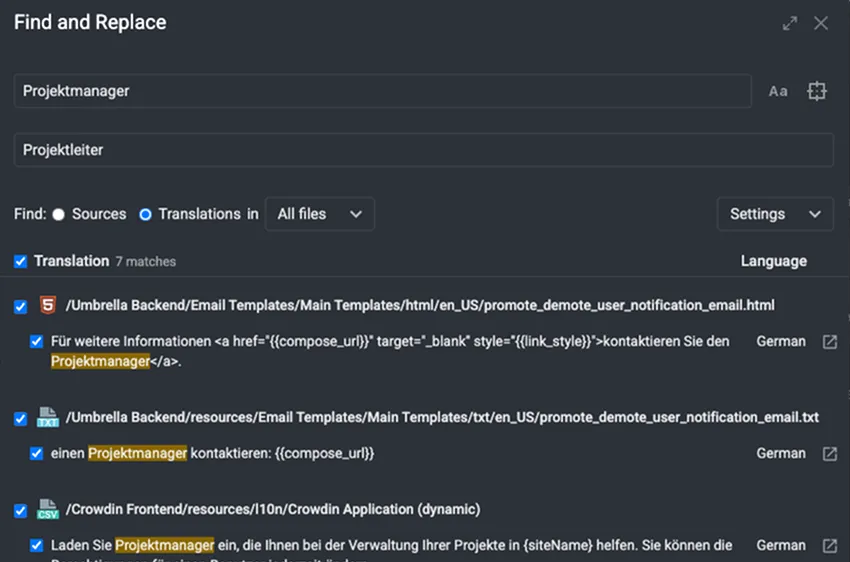
Task: Click the CSV file type icon
Action: click(x=47, y=509)
